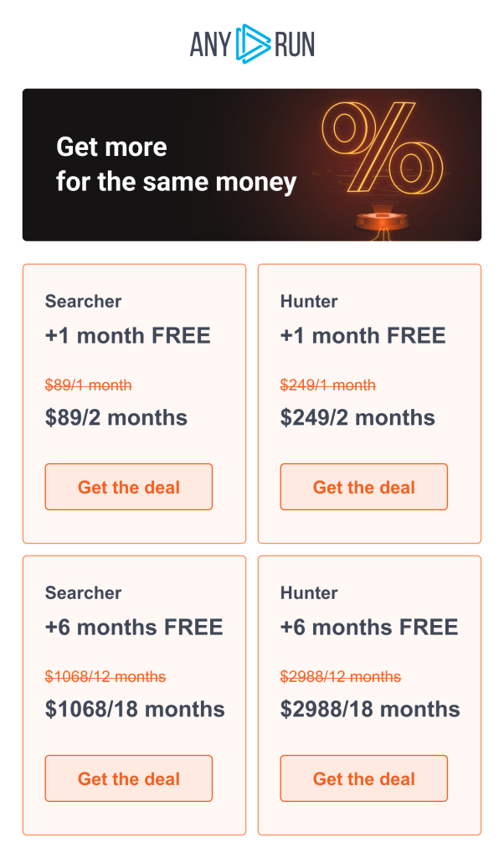504x858 pixels.
Task: Select the $249/2 months price text
Action: tap(357, 417)
